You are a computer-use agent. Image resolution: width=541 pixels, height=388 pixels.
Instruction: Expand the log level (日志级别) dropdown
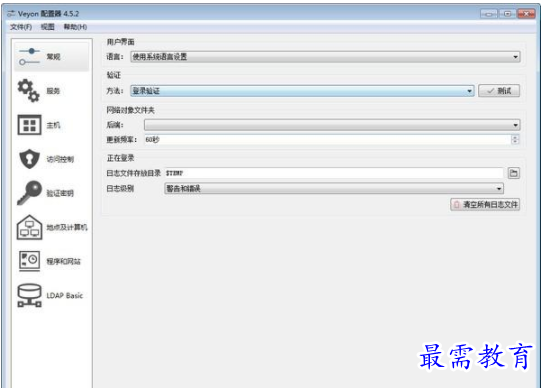pyautogui.click(x=334, y=188)
